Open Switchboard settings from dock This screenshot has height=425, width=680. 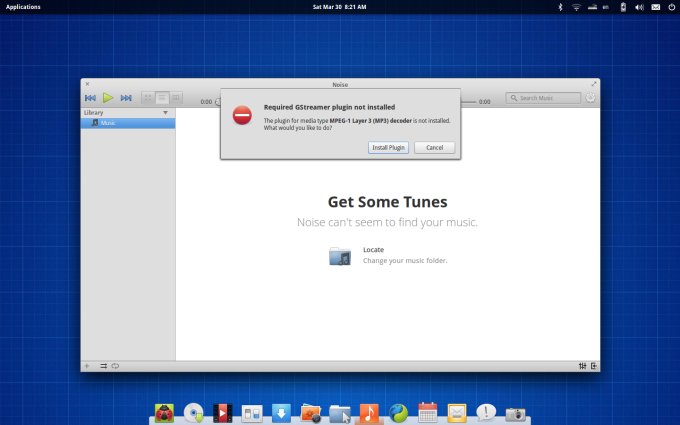click(x=252, y=413)
